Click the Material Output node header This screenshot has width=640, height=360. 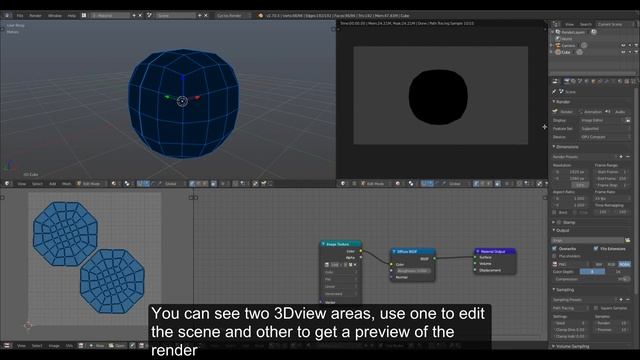tap(495, 251)
